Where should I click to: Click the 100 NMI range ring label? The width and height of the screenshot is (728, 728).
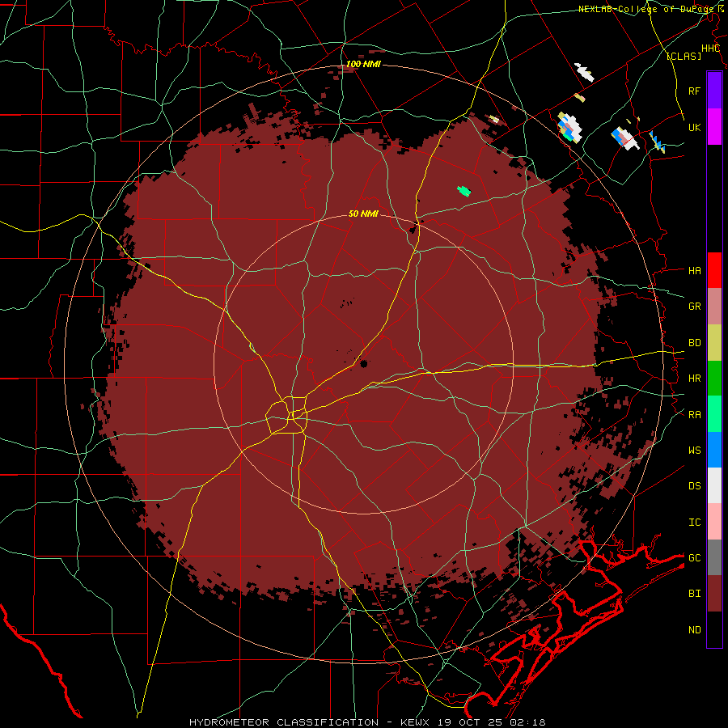[x=363, y=64]
